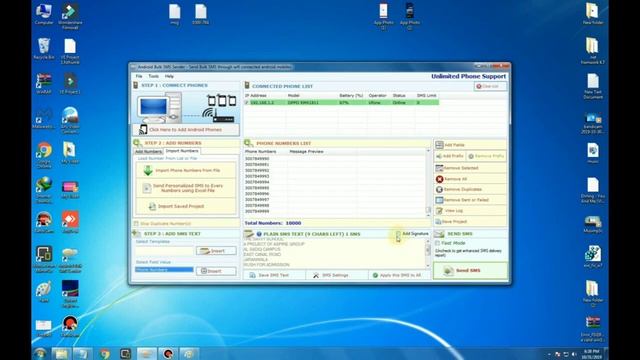Select the Recycle Bin desktop icon
640x360 pixels.
(44, 49)
